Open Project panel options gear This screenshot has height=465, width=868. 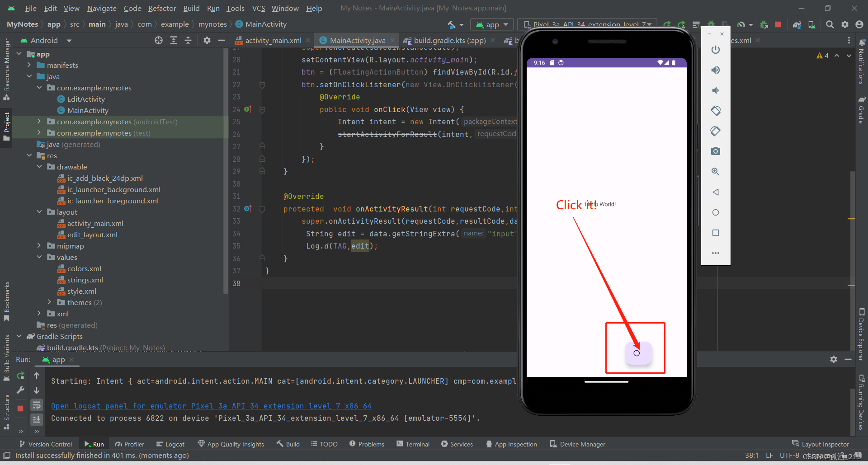coord(207,40)
